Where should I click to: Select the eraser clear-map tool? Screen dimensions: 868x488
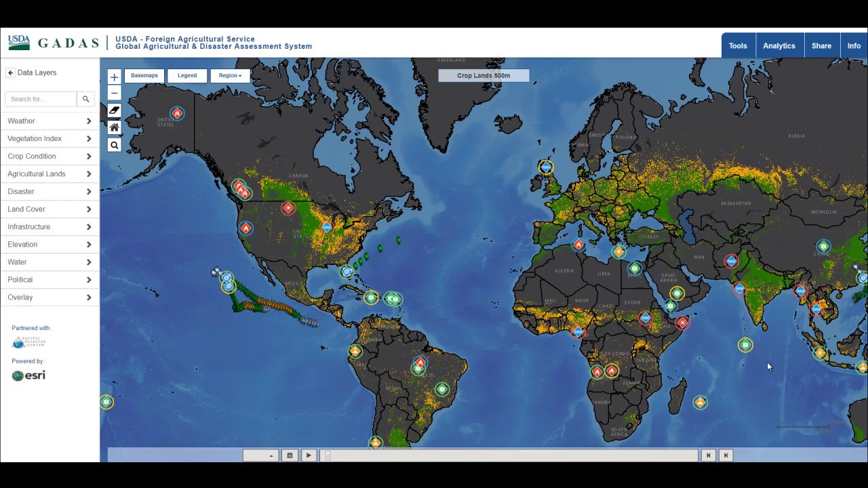[114, 110]
